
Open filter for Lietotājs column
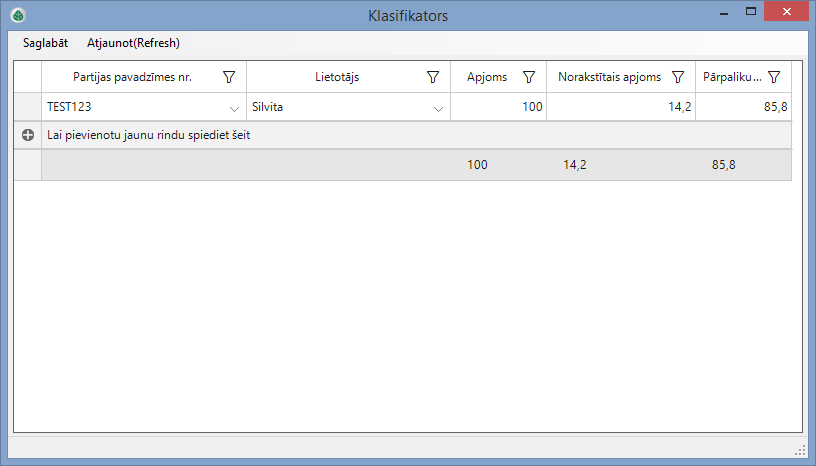(x=433, y=77)
